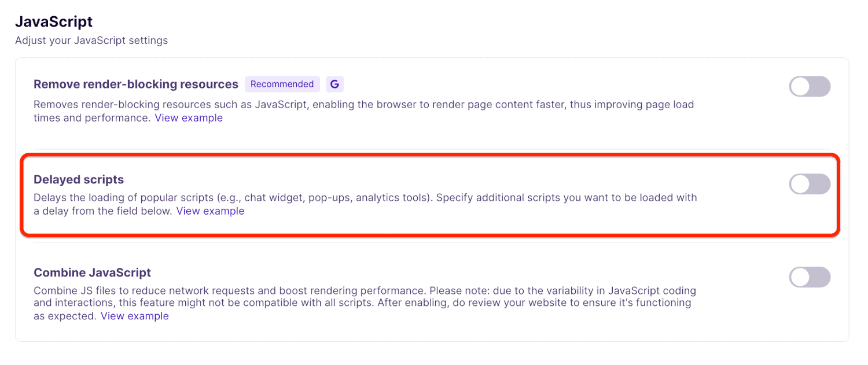Click the 'Please note' compatibility warning sentence
The image size is (868, 365).
coord(521,290)
